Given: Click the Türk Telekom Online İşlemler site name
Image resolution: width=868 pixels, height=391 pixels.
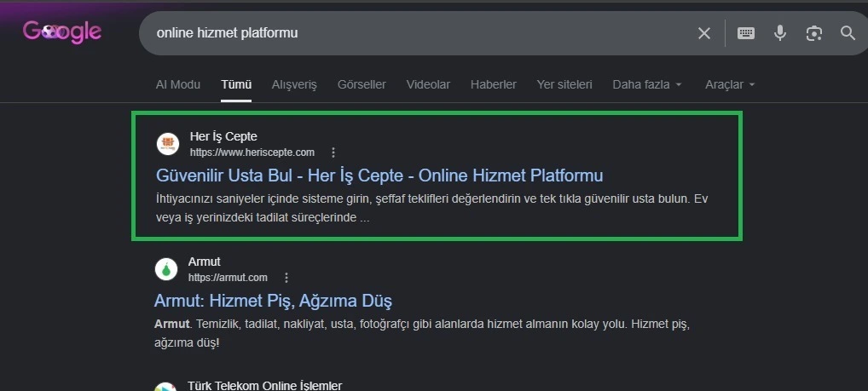Looking at the screenshot, I should point(265,386).
